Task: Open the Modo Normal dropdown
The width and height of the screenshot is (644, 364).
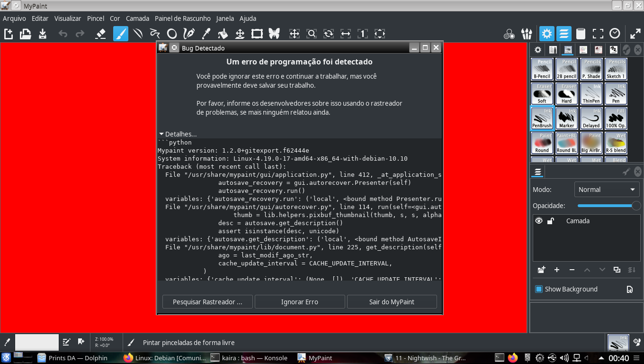Action: pyautogui.click(x=607, y=190)
